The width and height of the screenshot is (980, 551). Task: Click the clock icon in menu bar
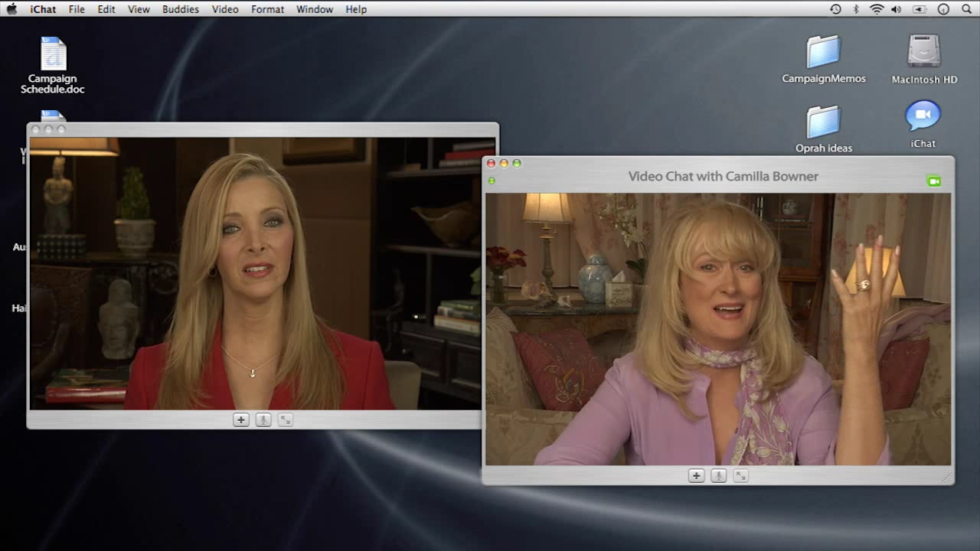coord(943,9)
